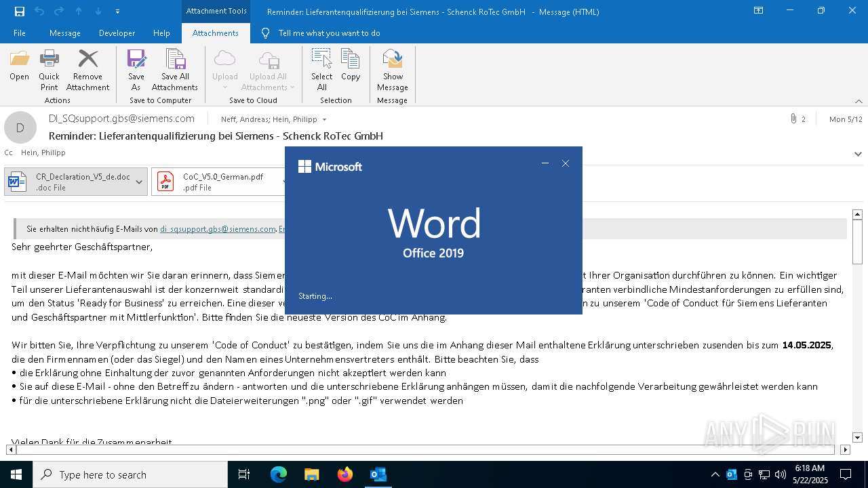Click the message date Mon 5/12

pyautogui.click(x=846, y=119)
